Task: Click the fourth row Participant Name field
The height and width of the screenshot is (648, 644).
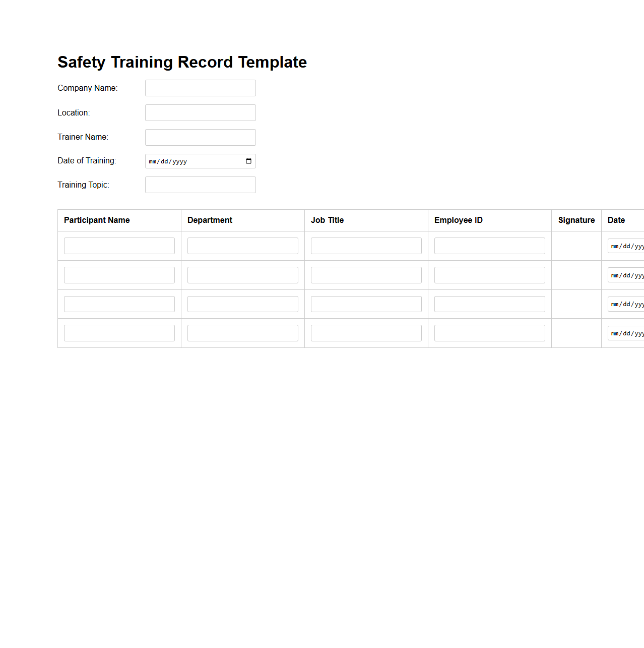Action: [x=119, y=333]
